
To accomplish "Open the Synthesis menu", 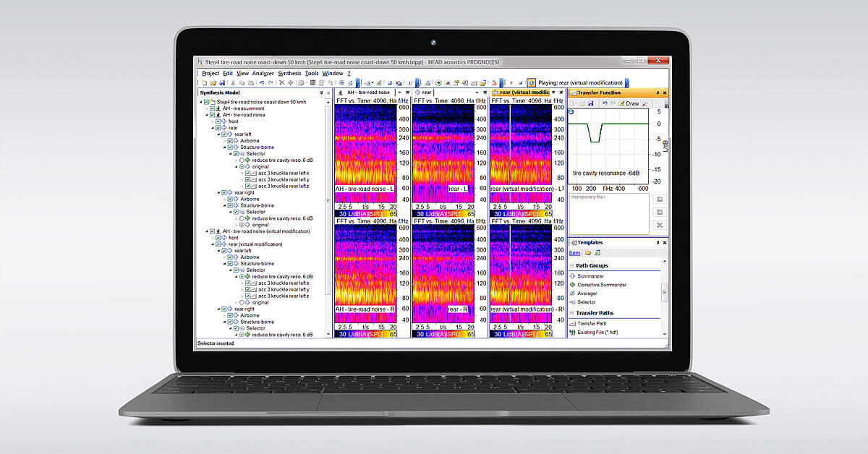I will [289, 73].
